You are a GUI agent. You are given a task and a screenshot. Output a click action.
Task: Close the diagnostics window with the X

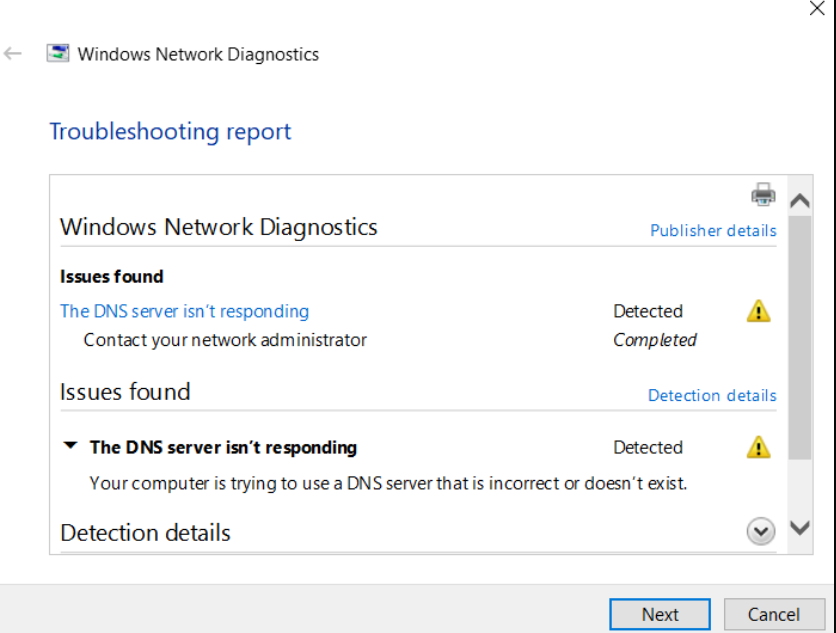coord(816,8)
